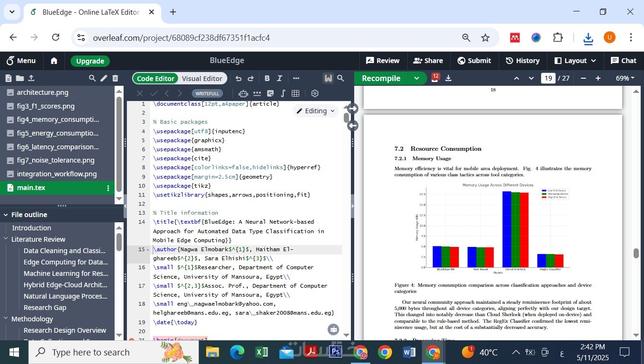The height and width of the screenshot is (364, 644).
Task: Click the file outline scrollbar thumb
Action: click(x=119, y=242)
